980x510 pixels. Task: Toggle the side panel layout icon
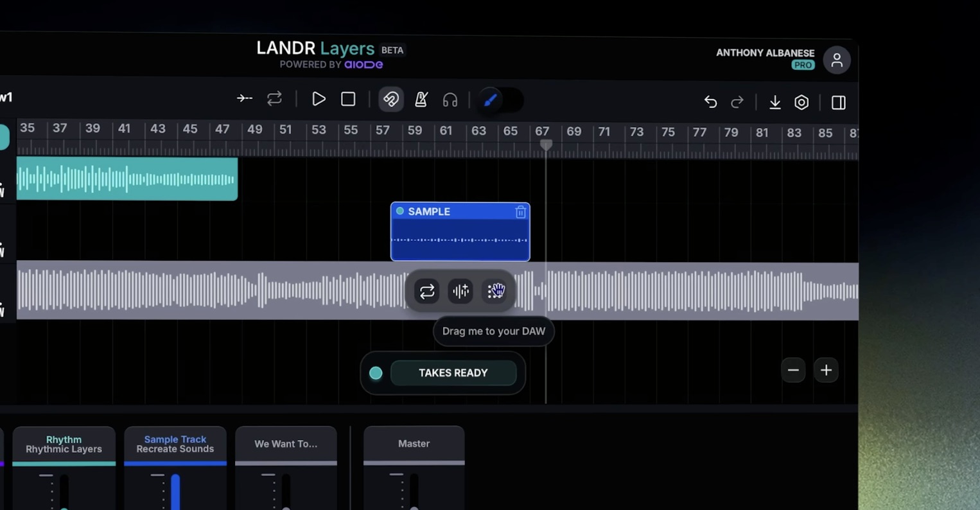coord(838,103)
